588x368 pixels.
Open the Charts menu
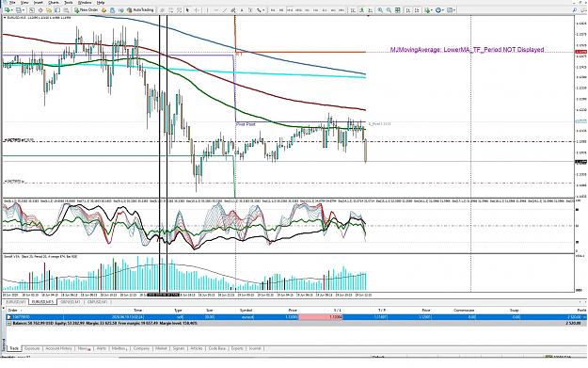(54, 3)
